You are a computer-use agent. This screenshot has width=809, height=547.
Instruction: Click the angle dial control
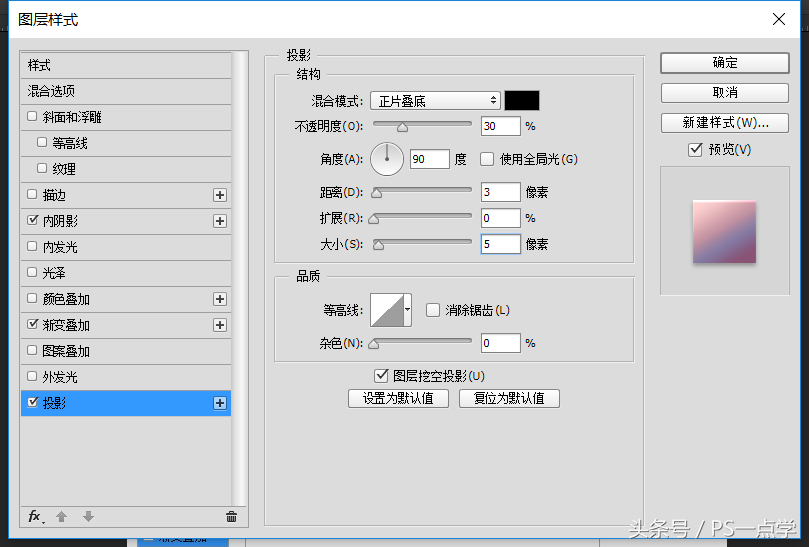tap(386, 159)
